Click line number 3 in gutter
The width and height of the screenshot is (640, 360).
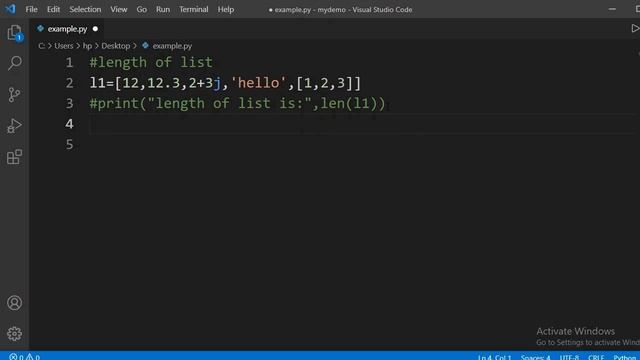[x=69, y=103]
